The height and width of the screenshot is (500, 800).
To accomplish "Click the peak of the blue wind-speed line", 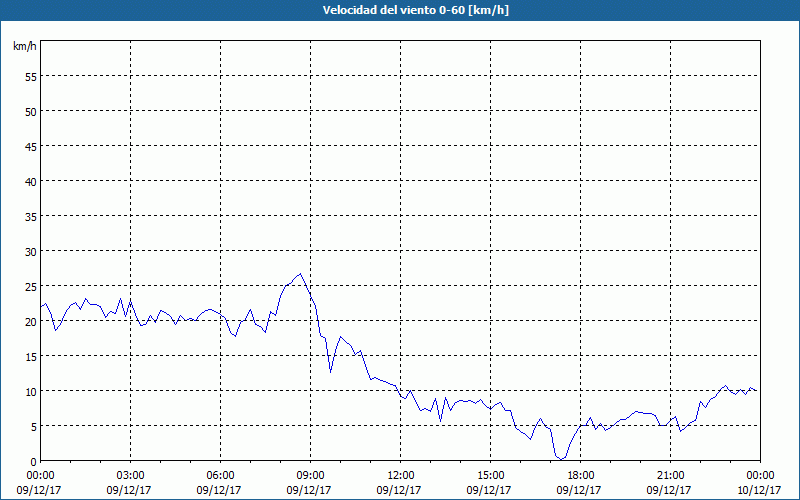I will coord(300,274).
